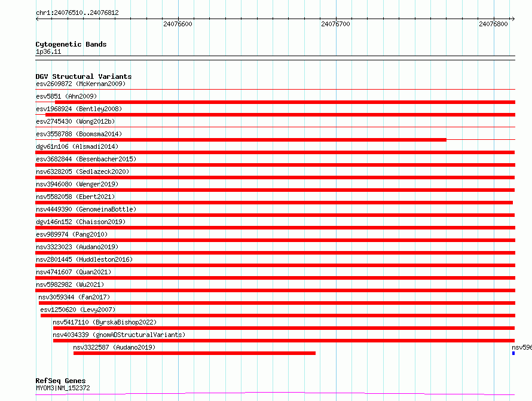Viewport: 532px width, 401px height.
Task: Open variant nsv3059344 (Fan2017)
Action: point(74,297)
